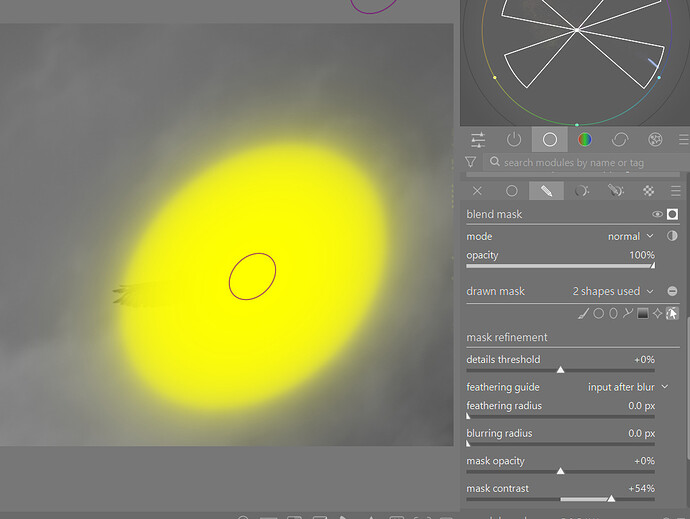Toggle the blend mask display eye icon
Image resolution: width=690 pixels, height=519 pixels.
[657, 214]
